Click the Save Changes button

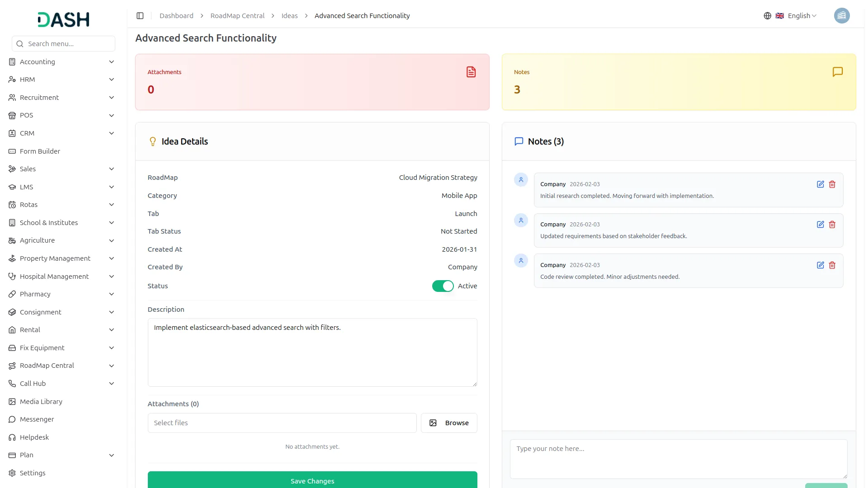pyautogui.click(x=312, y=481)
